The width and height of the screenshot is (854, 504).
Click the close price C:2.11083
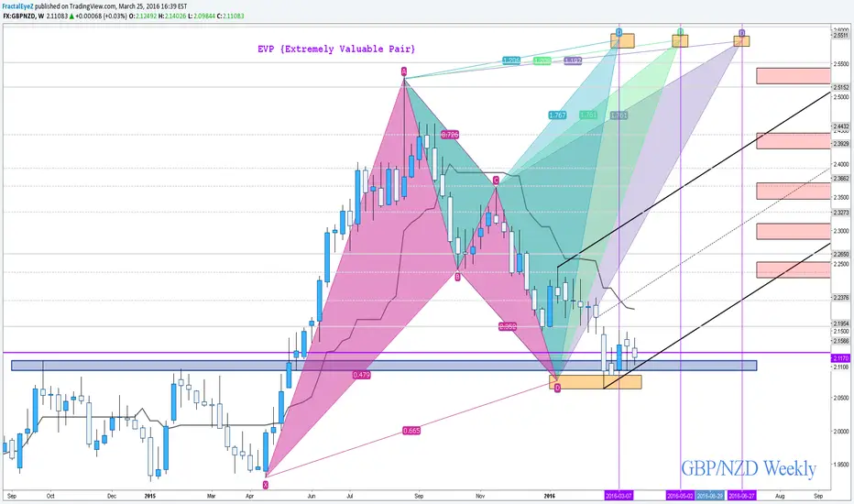(x=230, y=16)
